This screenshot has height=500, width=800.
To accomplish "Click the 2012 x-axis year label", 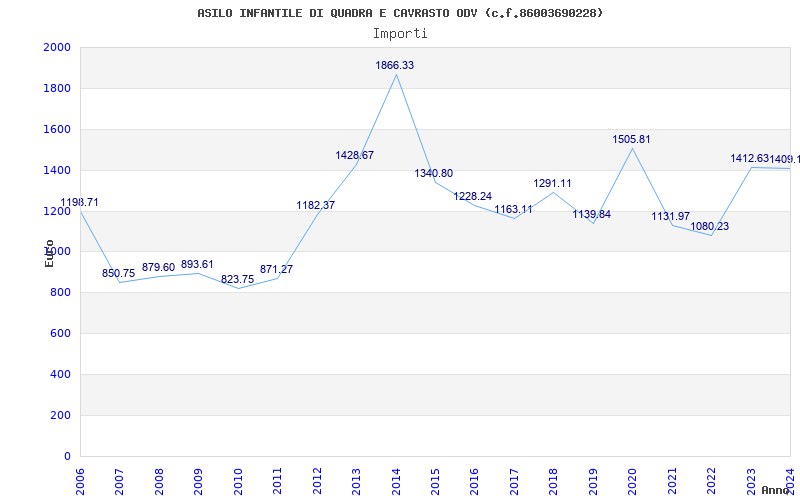I will click(x=317, y=482).
